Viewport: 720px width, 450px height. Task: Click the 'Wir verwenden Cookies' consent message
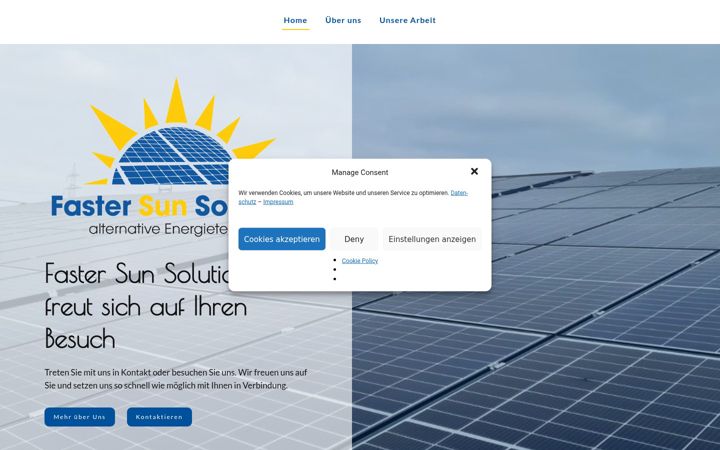[x=353, y=197]
